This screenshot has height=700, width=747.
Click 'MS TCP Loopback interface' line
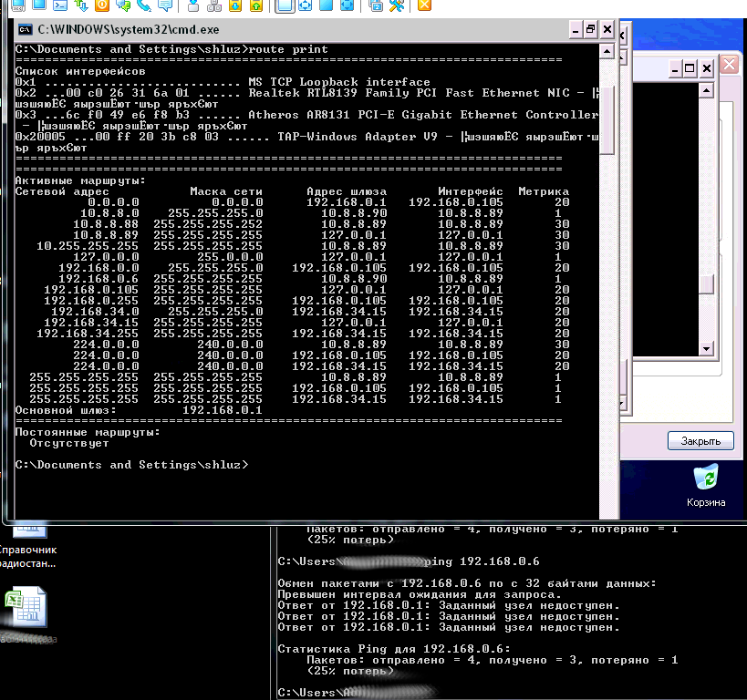pos(338,82)
